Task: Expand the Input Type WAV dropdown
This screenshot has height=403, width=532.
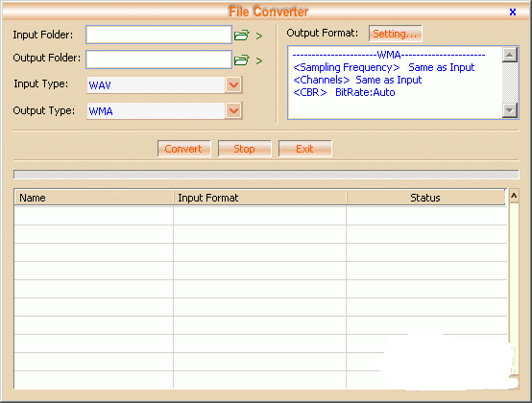Action: (x=233, y=84)
